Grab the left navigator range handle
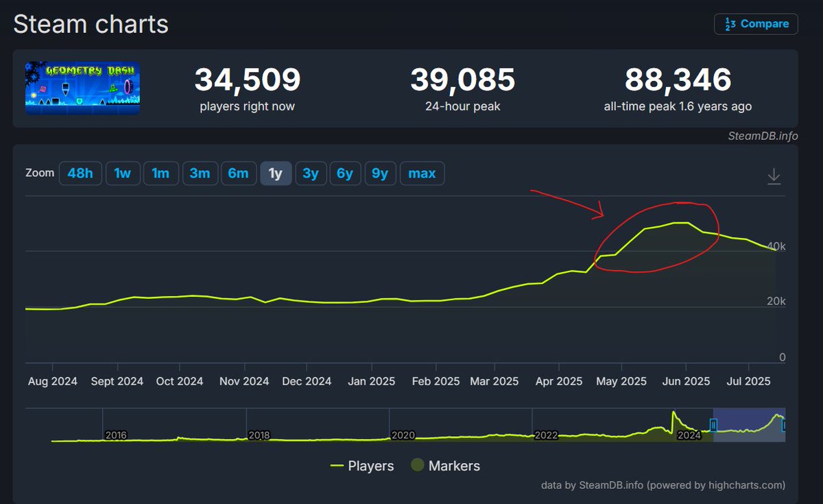823x504 pixels. click(x=713, y=425)
